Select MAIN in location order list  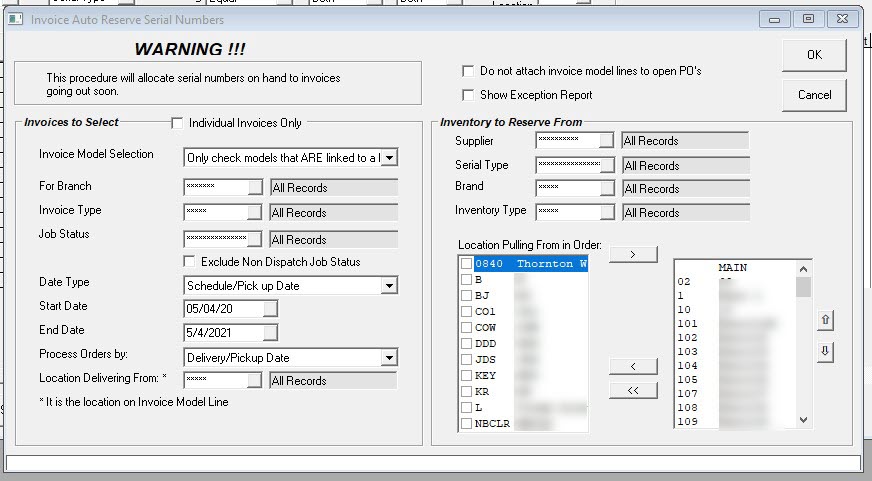735,267
